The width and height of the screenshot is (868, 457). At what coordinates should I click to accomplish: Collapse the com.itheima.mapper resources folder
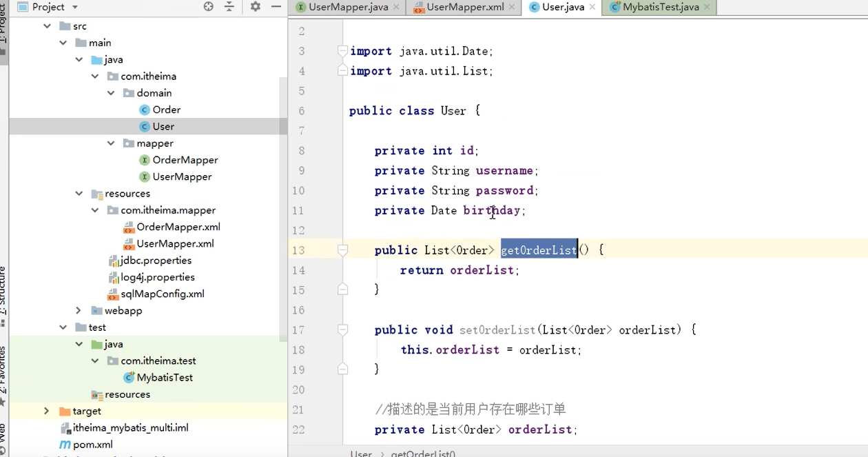tap(95, 210)
